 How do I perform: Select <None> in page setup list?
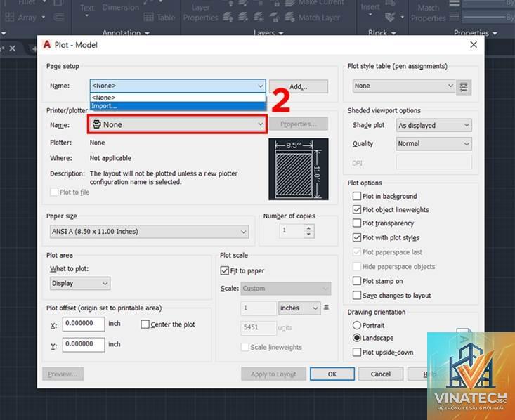[178, 98]
